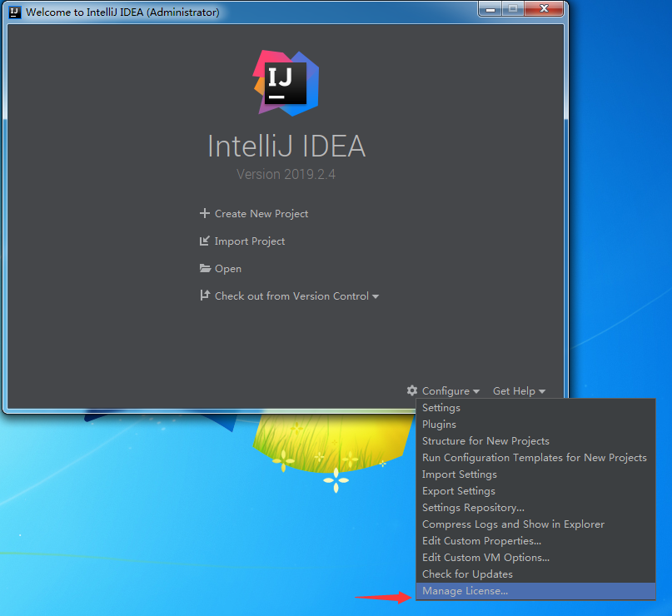Click the IntelliJ icon in the title bar

pyautogui.click(x=14, y=11)
